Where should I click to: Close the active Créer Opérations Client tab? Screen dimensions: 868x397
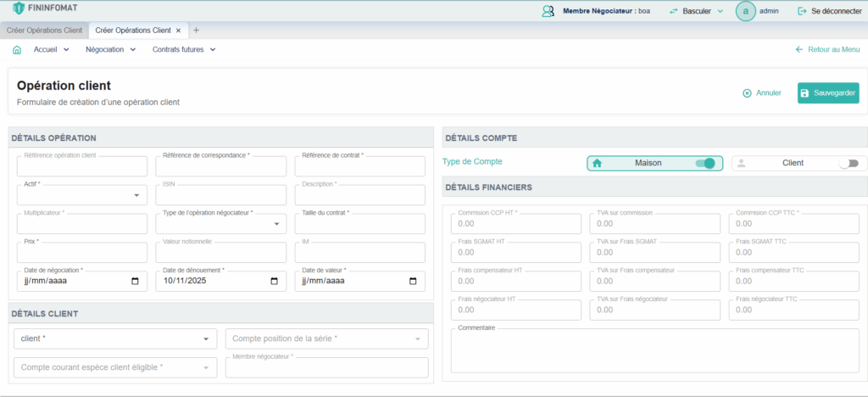(x=178, y=31)
